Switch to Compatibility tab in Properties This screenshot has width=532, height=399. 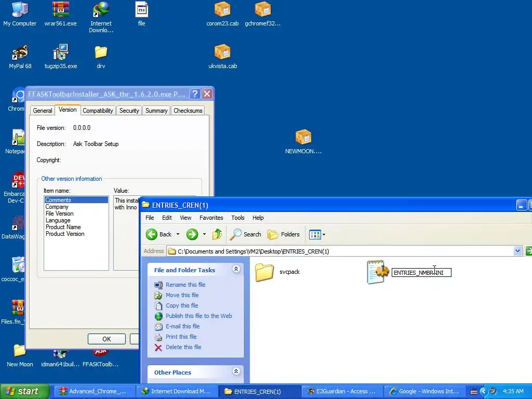point(98,111)
